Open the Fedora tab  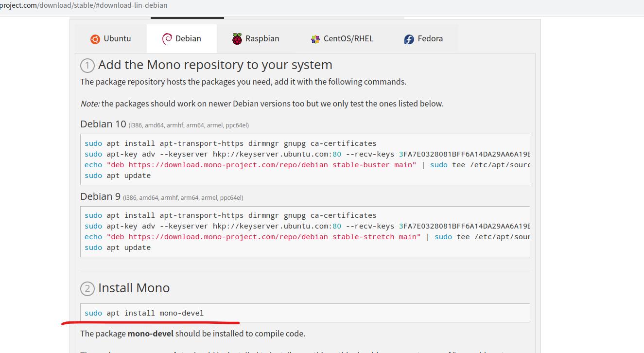click(423, 38)
